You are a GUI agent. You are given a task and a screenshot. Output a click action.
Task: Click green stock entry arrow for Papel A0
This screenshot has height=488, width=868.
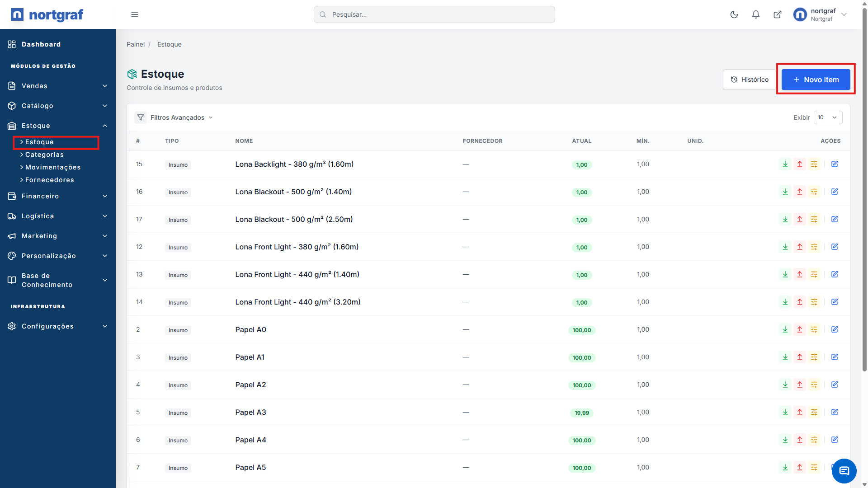pyautogui.click(x=785, y=329)
